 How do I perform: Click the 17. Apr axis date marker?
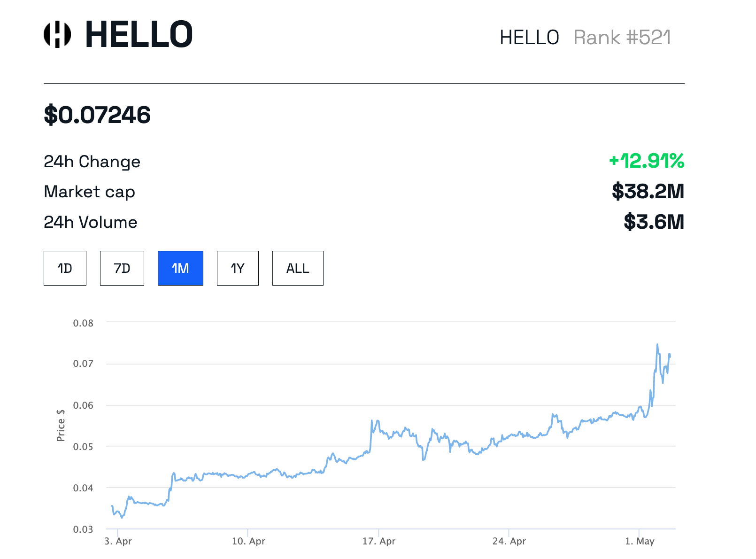pyautogui.click(x=379, y=541)
